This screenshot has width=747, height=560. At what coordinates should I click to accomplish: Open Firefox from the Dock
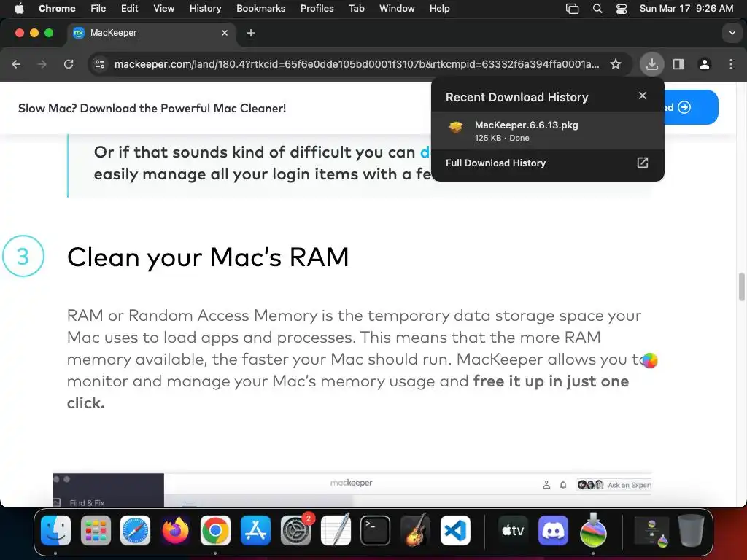coord(175,530)
